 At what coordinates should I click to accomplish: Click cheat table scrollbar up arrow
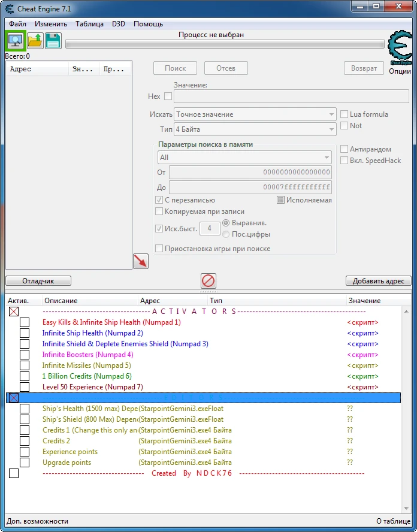tap(406, 312)
